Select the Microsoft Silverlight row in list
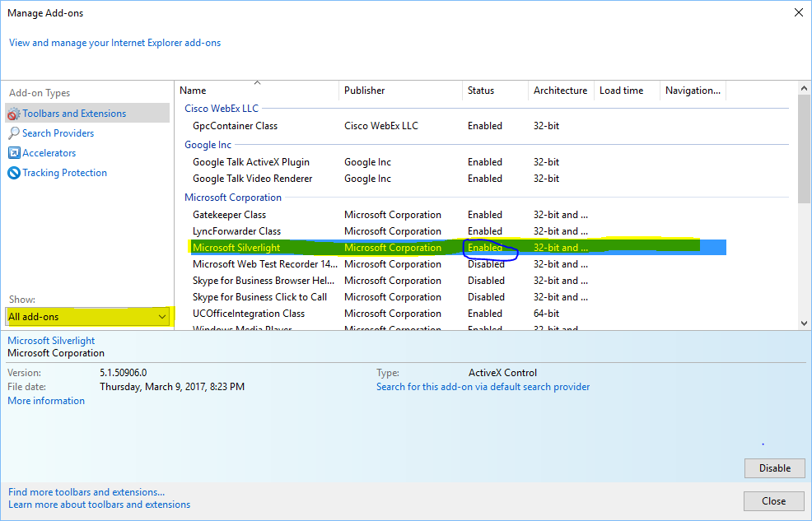The width and height of the screenshot is (812, 521). [x=459, y=247]
